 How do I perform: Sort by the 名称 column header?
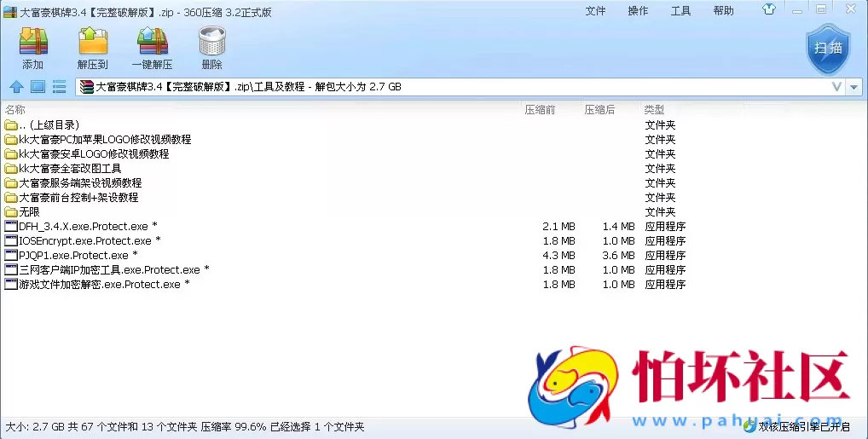15,110
